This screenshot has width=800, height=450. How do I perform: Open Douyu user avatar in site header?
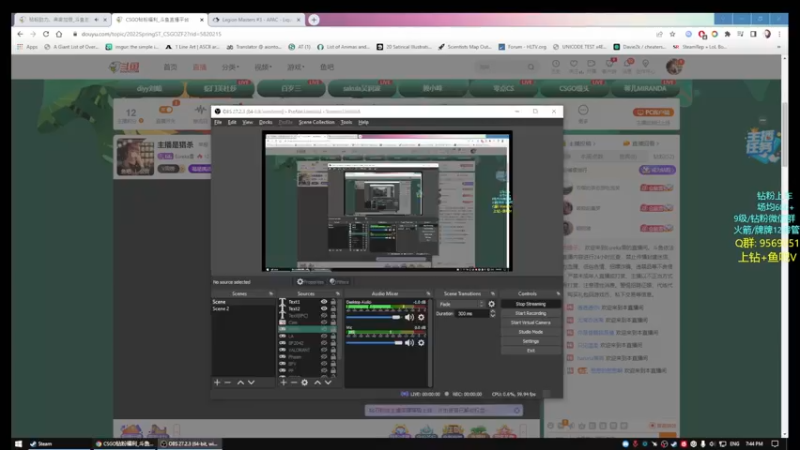point(674,66)
